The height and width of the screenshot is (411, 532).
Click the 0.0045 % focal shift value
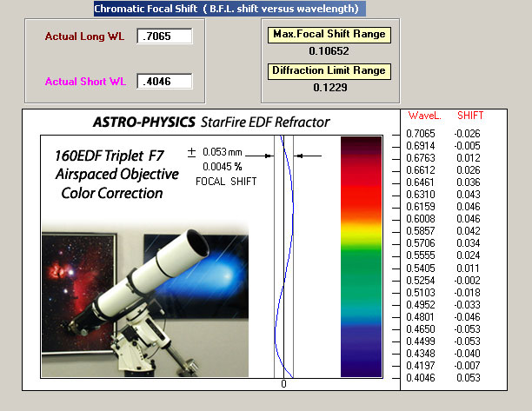[x=223, y=167]
